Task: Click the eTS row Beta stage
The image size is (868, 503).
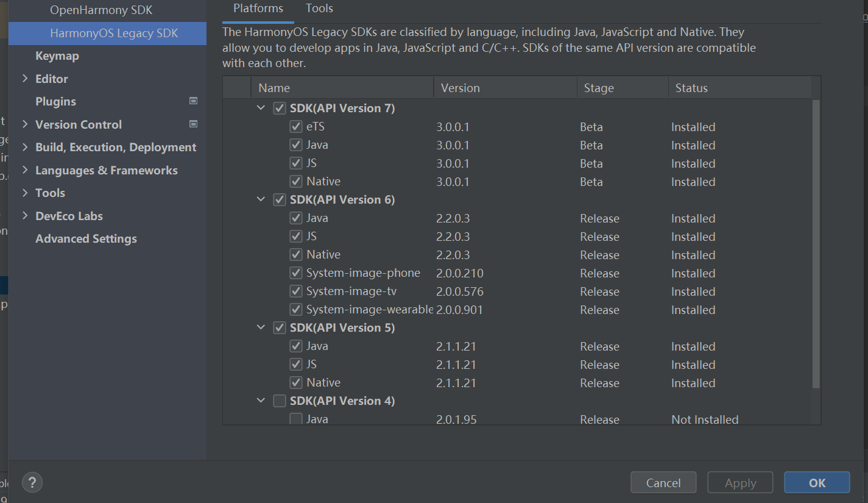Action: pyautogui.click(x=591, y=127)
